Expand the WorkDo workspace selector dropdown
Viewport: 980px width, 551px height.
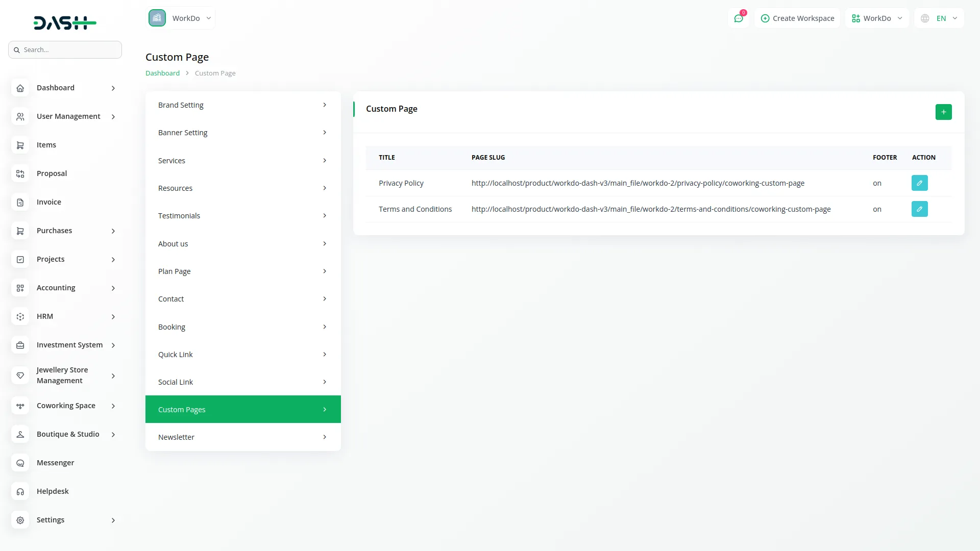(x=876, y=18)
